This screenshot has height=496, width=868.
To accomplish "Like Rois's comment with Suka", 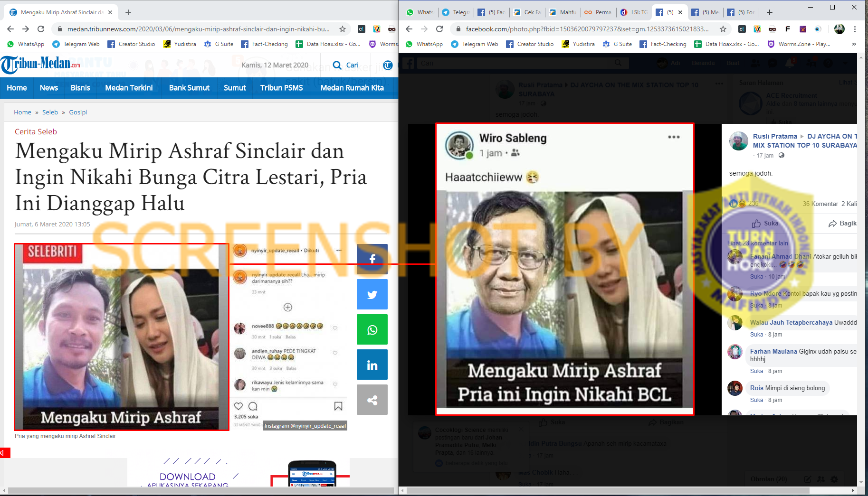I will [756, 400].
